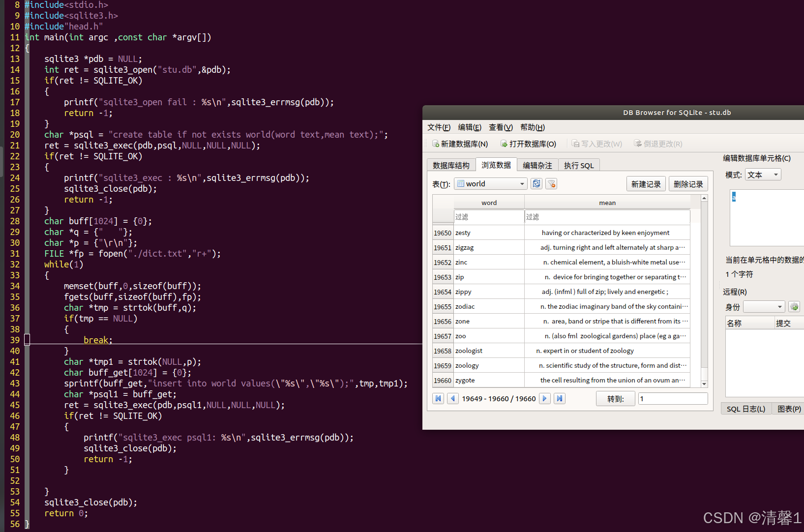
Task: Click the 转到 (Go to) button
Action: pyautogui.click(x=615, y=399)
